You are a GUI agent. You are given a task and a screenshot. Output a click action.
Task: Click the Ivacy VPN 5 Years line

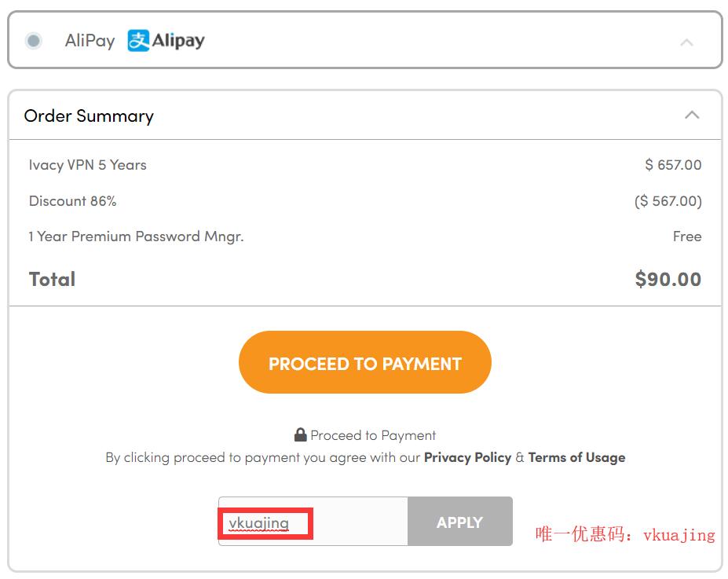coord(88,165)
